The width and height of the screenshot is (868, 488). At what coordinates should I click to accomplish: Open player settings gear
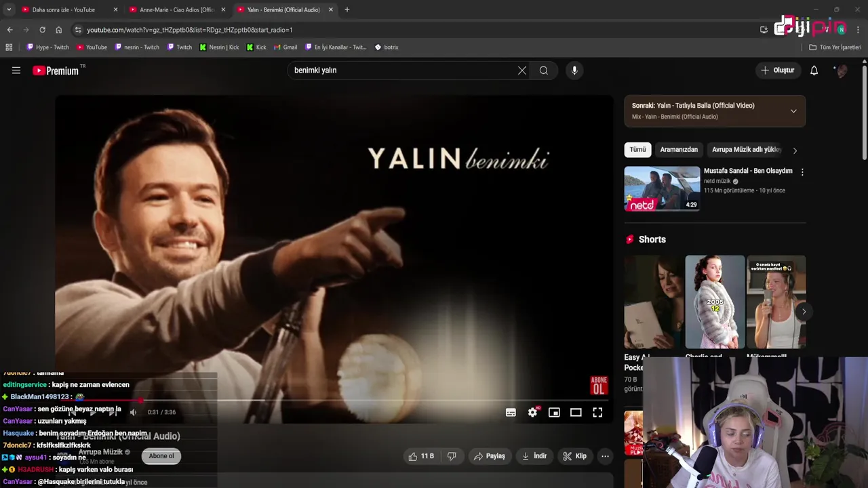[533, 412]
